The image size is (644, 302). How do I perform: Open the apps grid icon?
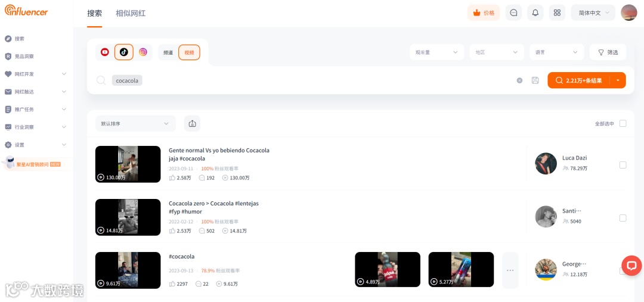[x=557, y=13]
